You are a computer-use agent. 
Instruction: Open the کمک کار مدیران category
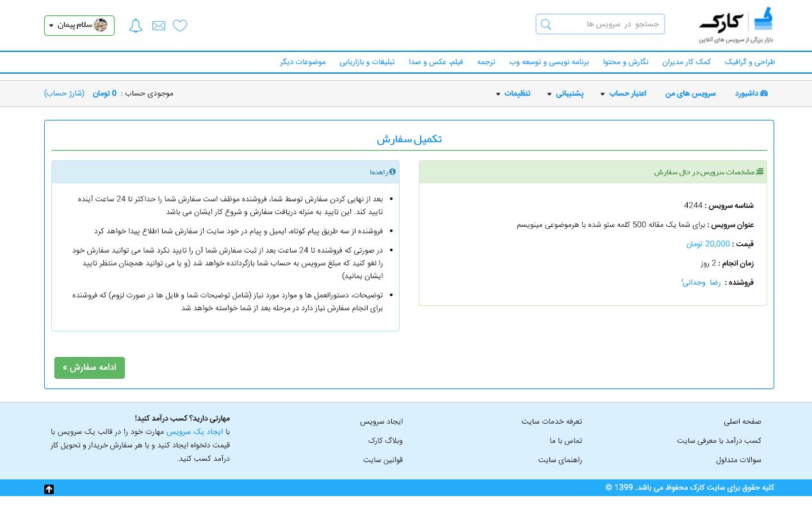point(686,62)
